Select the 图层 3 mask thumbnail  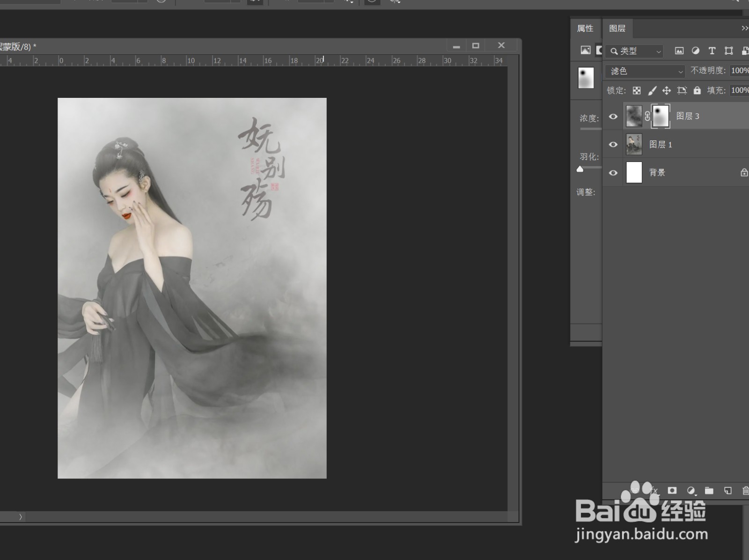[661, 116]
